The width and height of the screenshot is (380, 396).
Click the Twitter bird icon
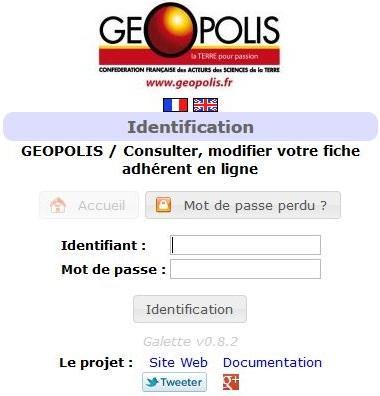click(152, 382)
